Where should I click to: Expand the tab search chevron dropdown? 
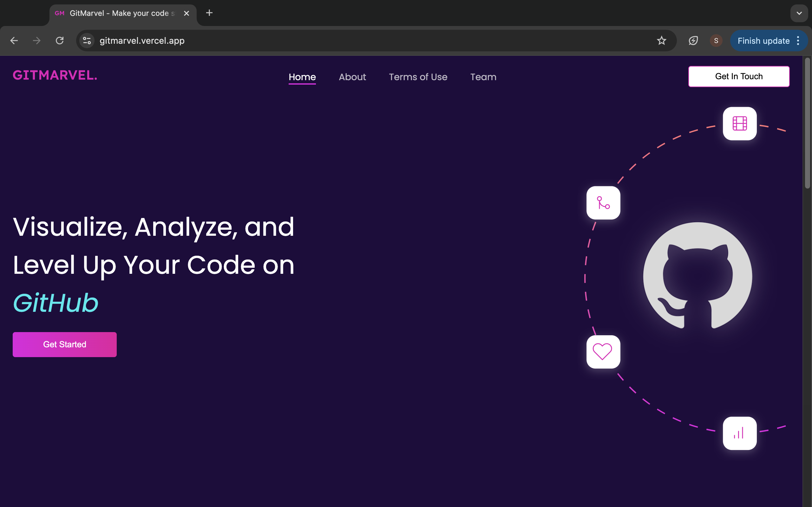799,13
